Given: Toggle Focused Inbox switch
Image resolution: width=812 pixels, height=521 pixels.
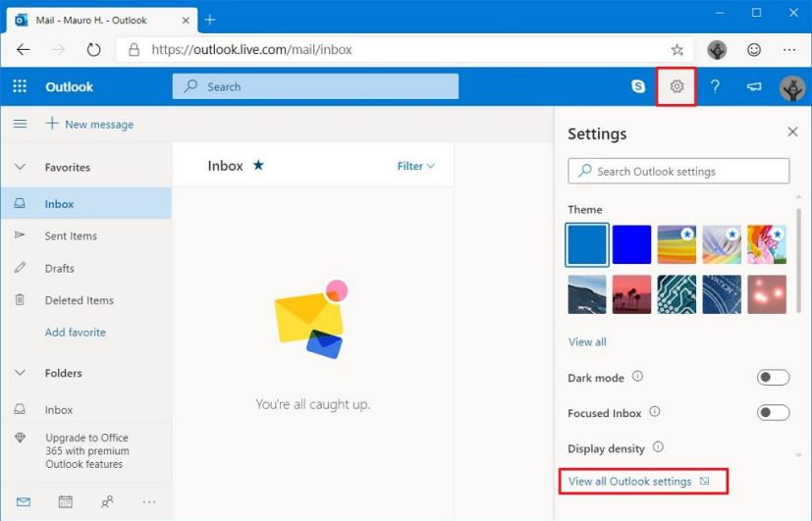Looking at the screenshot, I should click(x=773, y=412).
